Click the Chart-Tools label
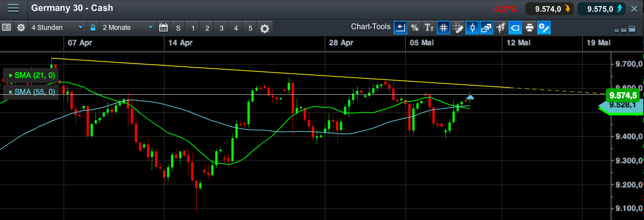Image resolution: width=644 pixels, height=220 pixels. (371, 26)
